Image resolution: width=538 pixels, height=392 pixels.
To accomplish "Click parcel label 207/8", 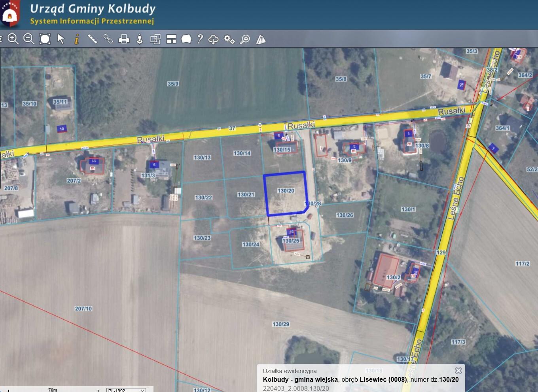I will point(11,188).
